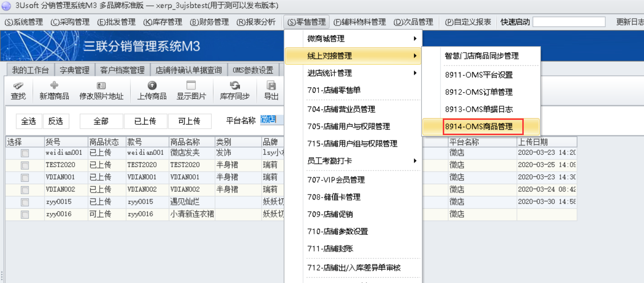Switch to the OMS参数设置 tab

tap(253, 70)
